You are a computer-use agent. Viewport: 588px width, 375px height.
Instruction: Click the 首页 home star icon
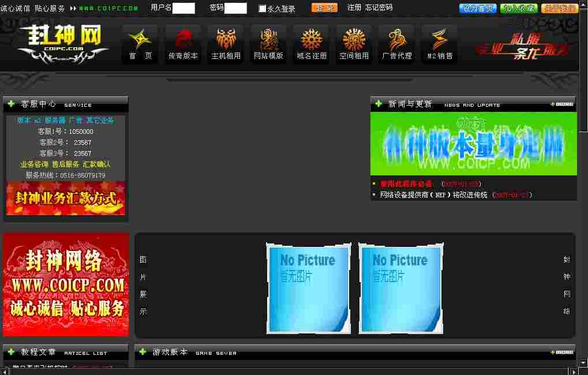pos(140,39)
